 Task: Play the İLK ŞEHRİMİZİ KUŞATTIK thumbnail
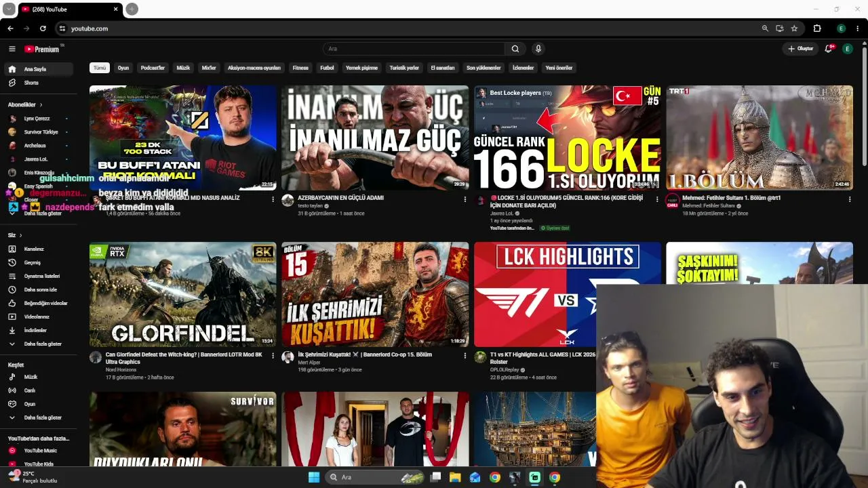pos(375,294)
